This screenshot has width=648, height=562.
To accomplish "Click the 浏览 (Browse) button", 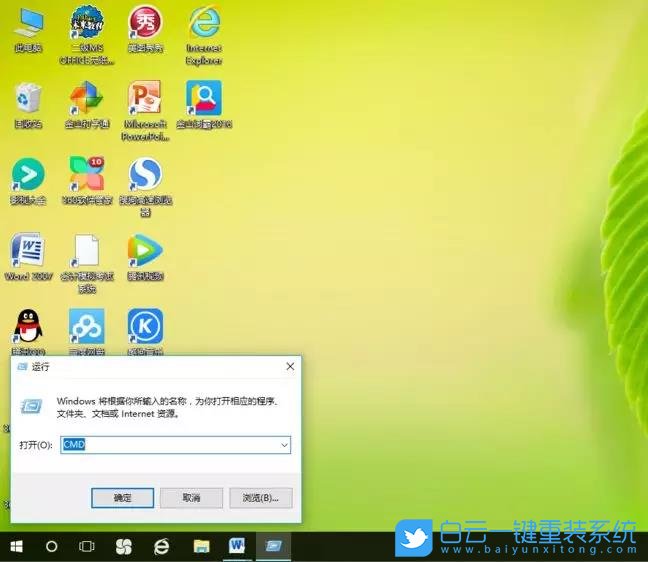I will pos(260,497).
